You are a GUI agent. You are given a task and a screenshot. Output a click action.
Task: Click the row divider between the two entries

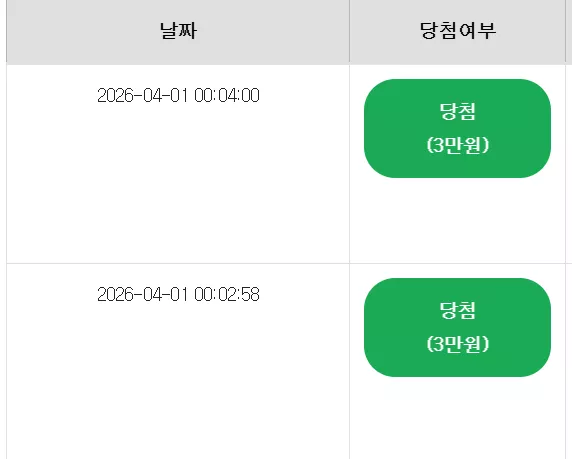286,263
